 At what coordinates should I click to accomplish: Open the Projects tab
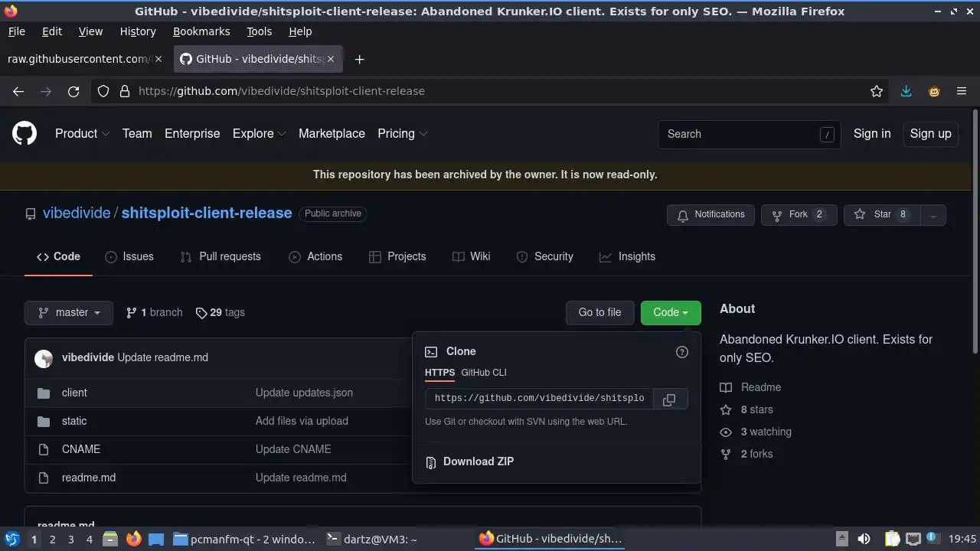coord(397,257)
